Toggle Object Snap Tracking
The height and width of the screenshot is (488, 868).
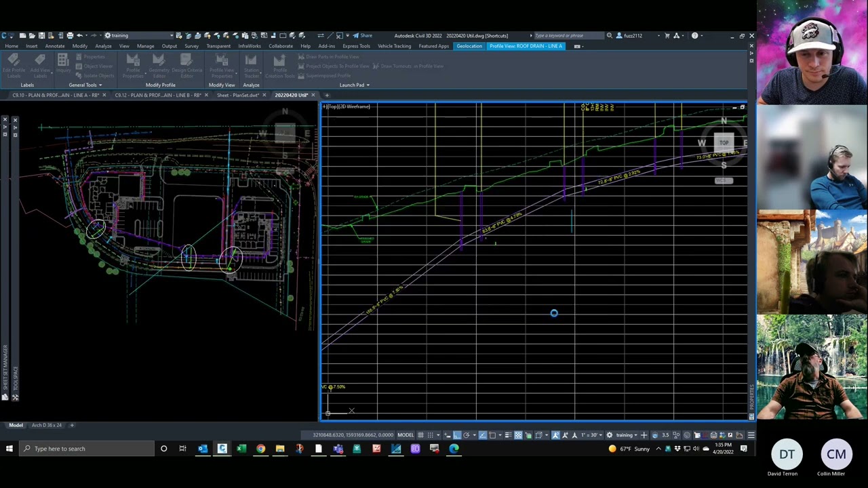(x=482, y=435)
